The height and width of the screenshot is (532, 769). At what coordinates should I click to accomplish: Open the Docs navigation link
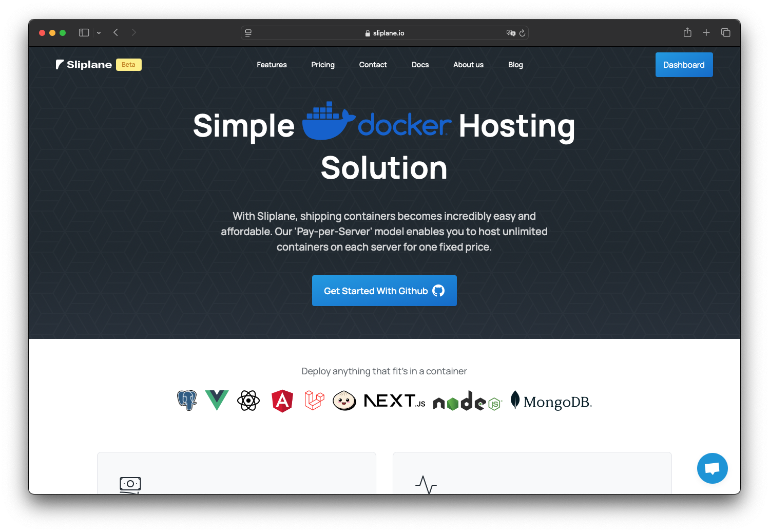pos(420,65)
